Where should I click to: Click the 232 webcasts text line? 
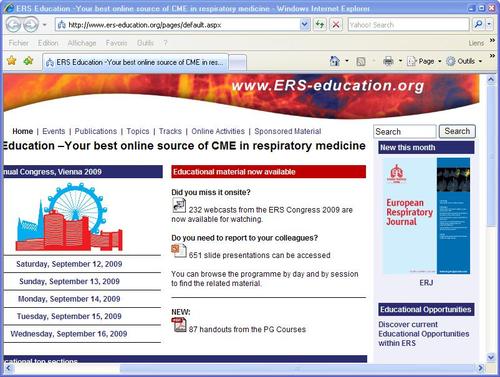tap(262, 214)
